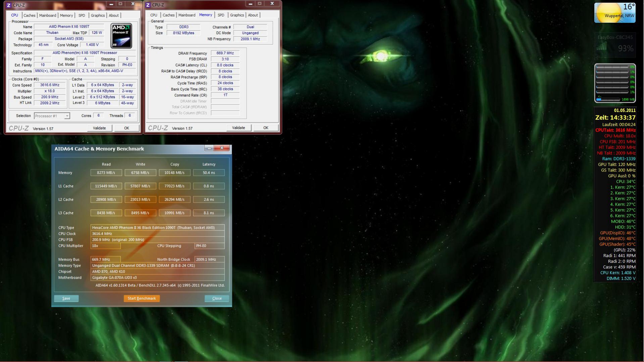Screen dimensions: 644x362
Task: Click the AIDA64 CPU Stepping value 'PH-E0'
Action: [209, 246]
